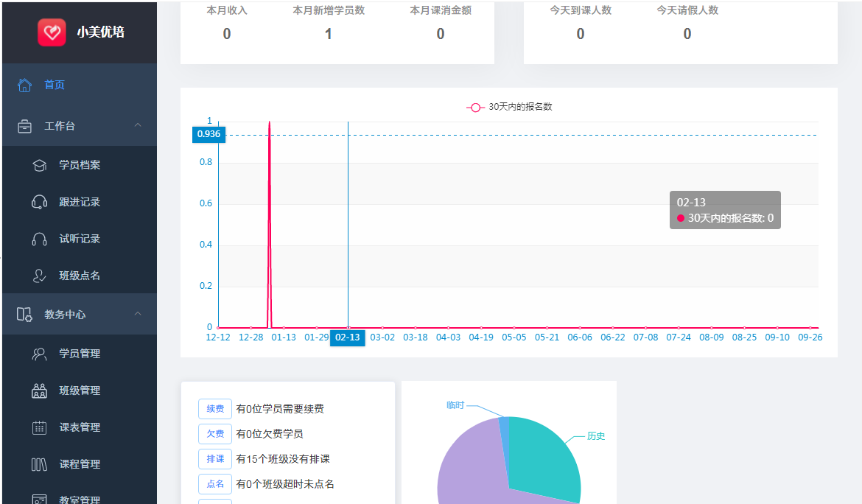Click the graduation cap icon for 学员档案
The image size is (862, 504).
[40, 166]
